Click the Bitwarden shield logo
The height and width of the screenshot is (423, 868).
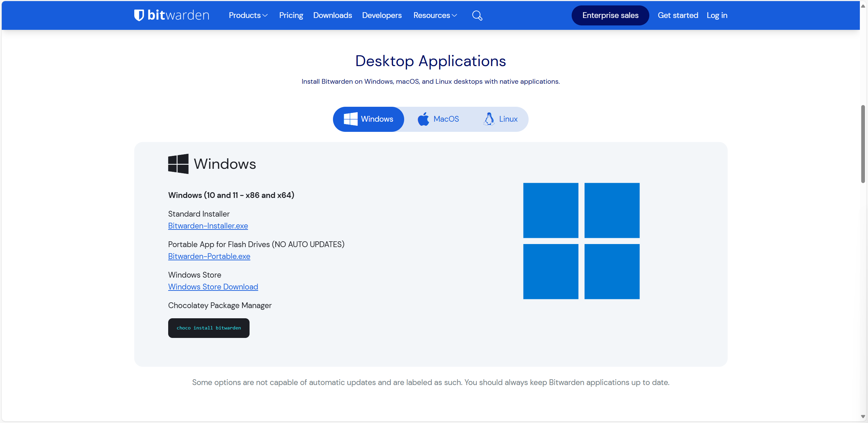139,15
